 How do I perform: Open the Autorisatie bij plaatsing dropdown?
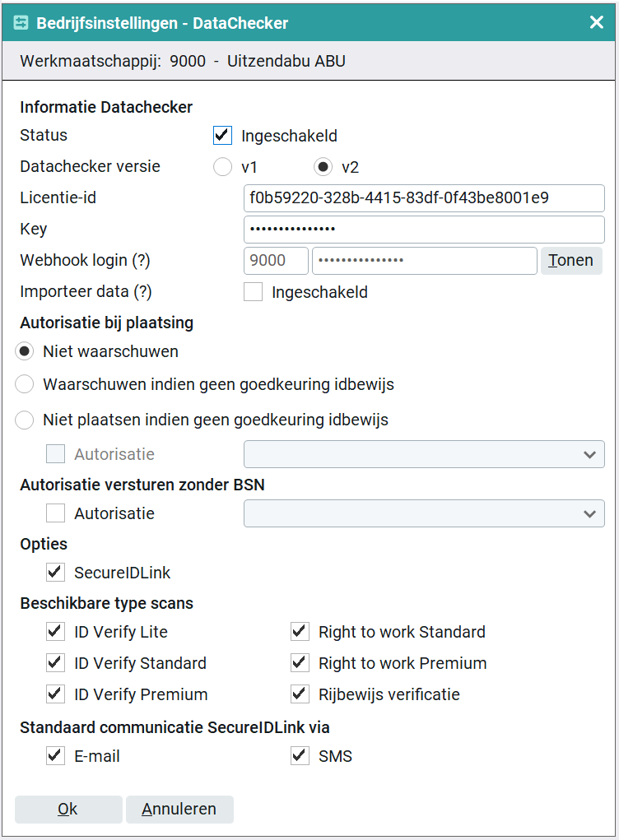[x=424, y=454]
